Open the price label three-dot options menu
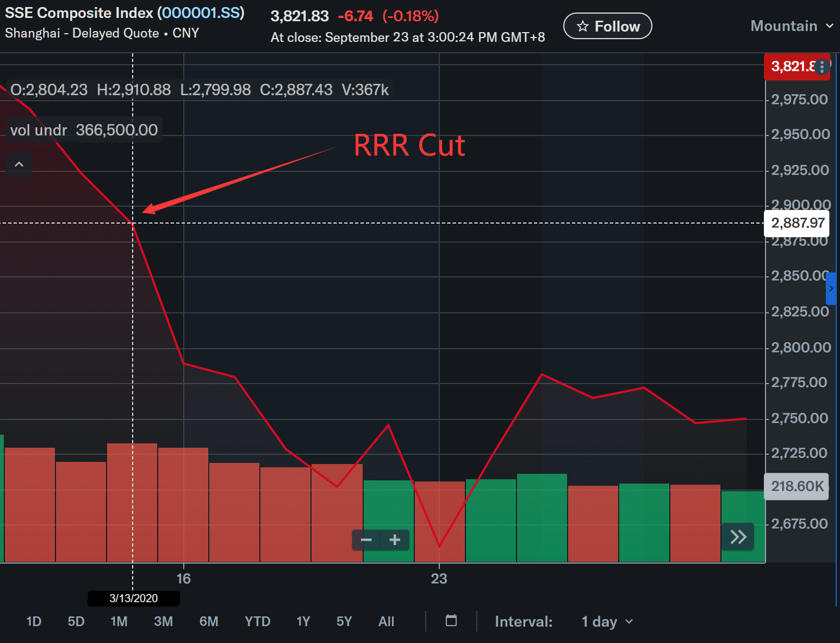This screenshot has width=840, height=643. 822,66
